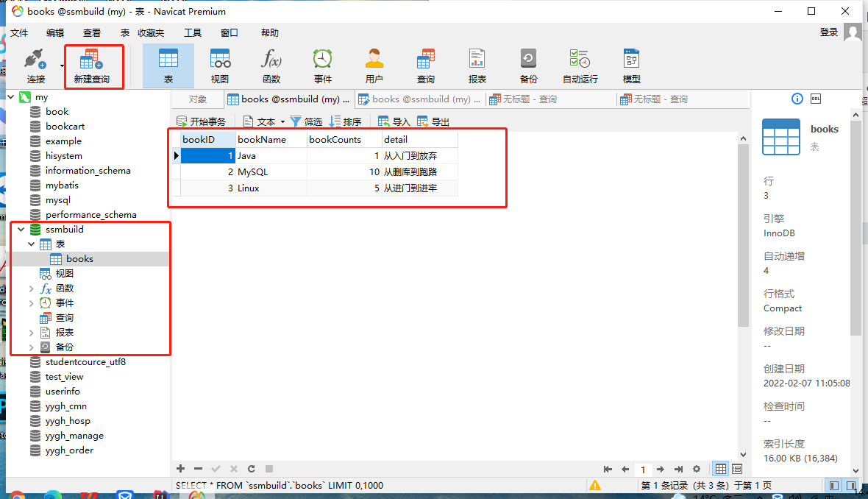Collapse the my connection node
This screenshot has height=499, width=868.
[x=11, y=97]
